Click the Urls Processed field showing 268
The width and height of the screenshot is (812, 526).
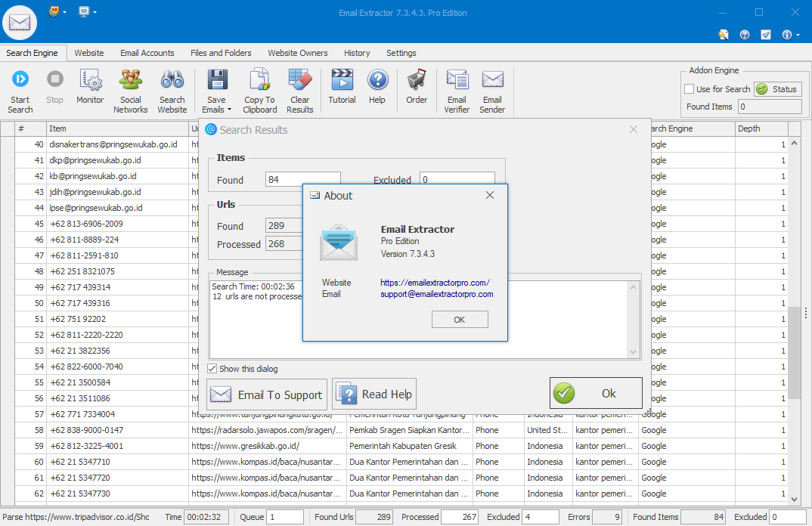pyautogui.click(x=284, y=244)
